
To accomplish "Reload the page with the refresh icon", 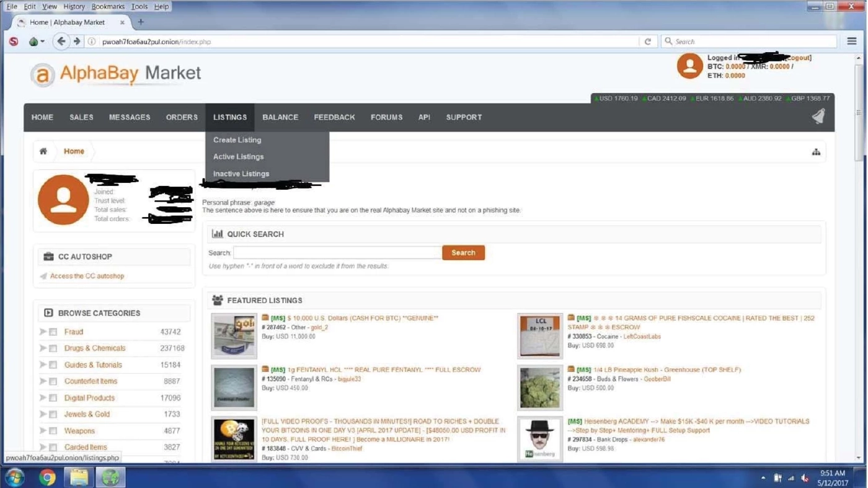I will [x=648, y=42].
